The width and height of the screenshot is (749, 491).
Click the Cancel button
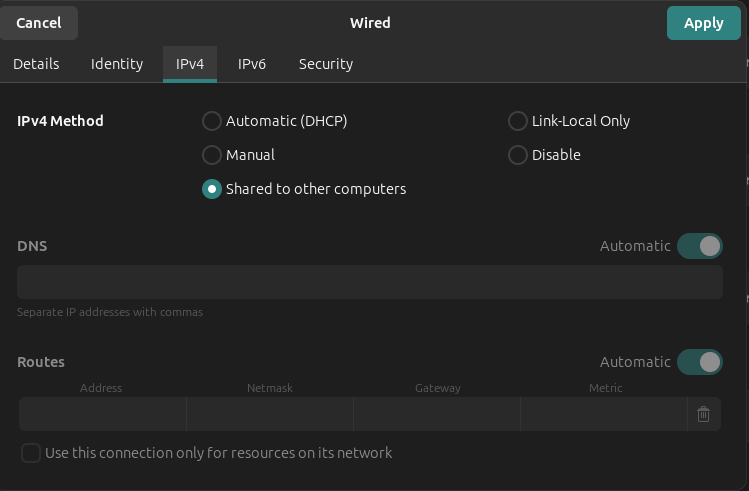coord(39,23)
